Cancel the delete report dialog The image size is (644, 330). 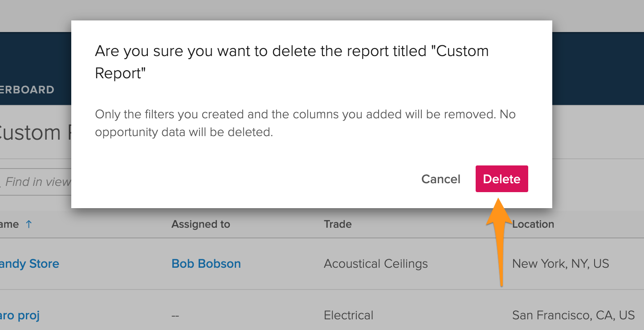pos(440,179)
